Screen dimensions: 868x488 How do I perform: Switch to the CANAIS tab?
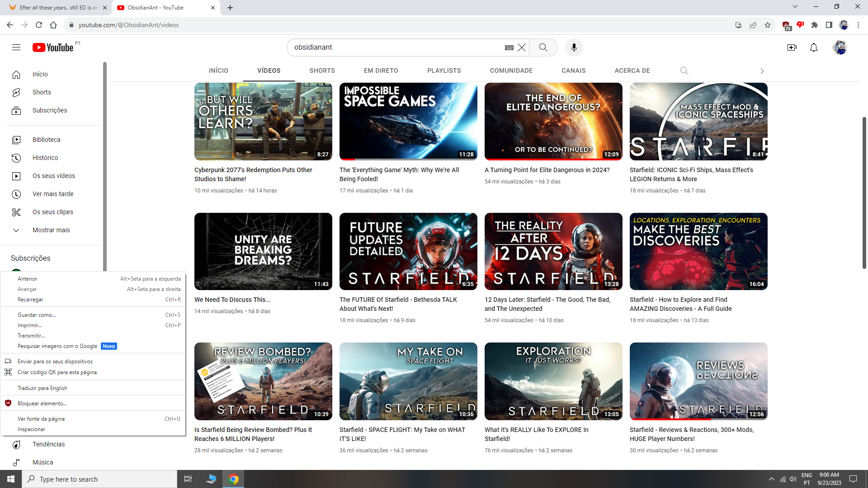point(573,71)
